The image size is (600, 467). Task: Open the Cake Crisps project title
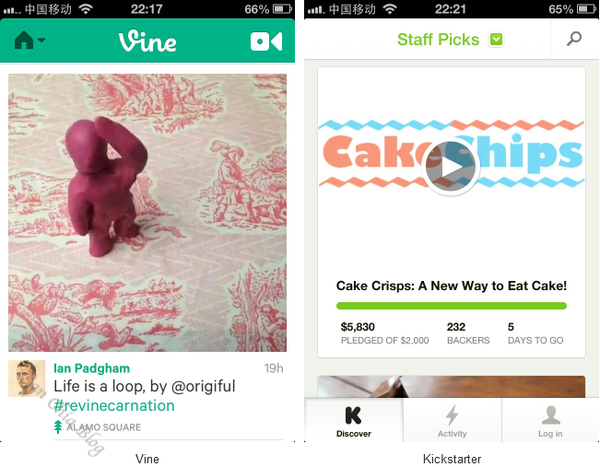pos(451,286)
